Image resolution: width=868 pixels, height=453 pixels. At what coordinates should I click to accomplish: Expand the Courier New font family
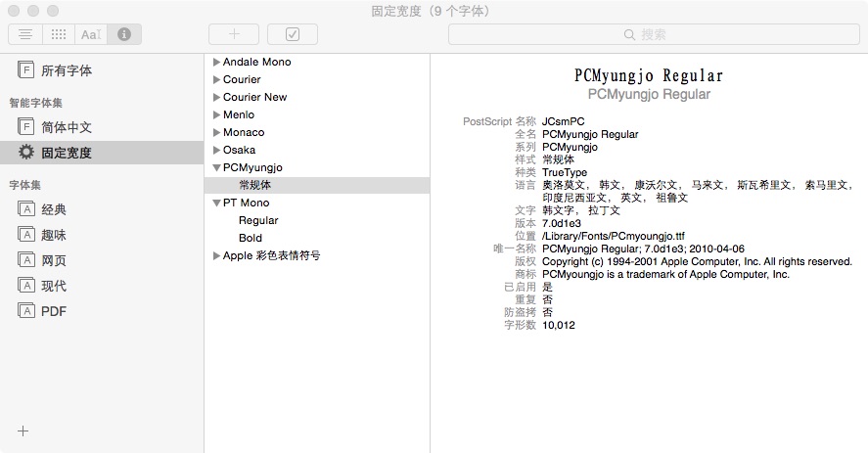click(216, 98)
